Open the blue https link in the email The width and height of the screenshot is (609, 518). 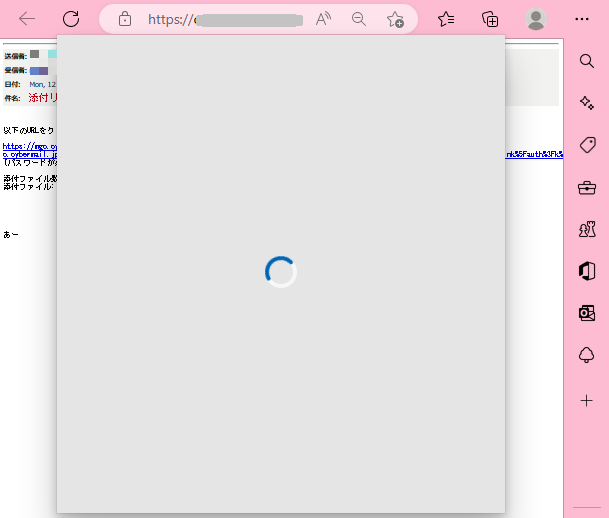(30, 150)
